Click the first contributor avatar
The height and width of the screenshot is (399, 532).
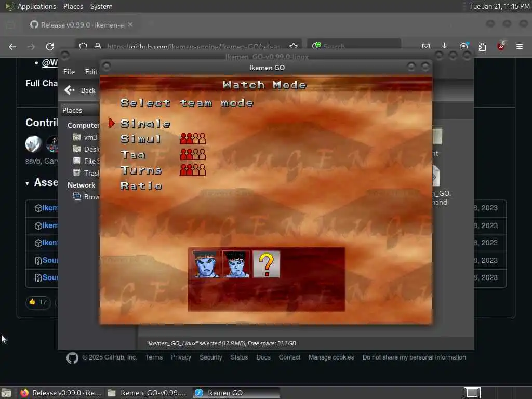(33, 144)
